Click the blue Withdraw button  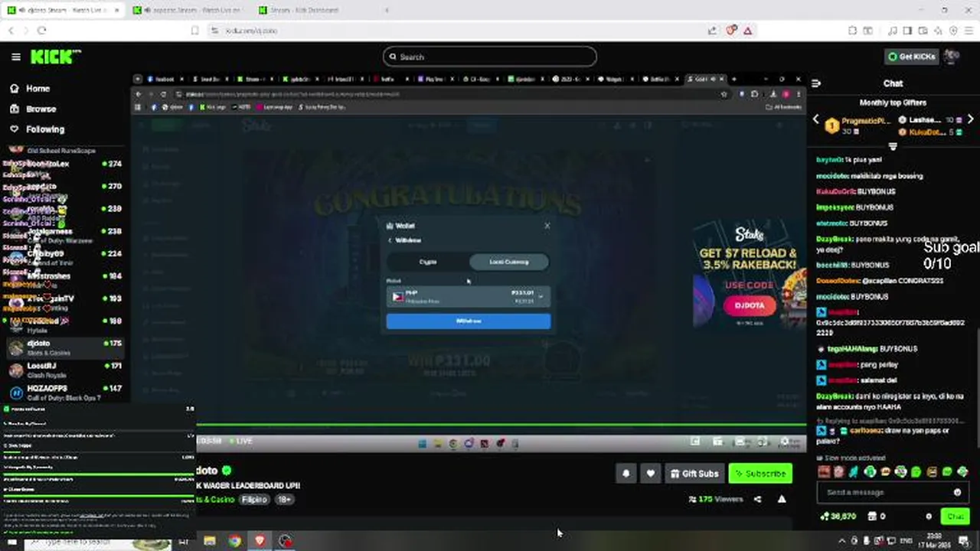pos(468,321)
